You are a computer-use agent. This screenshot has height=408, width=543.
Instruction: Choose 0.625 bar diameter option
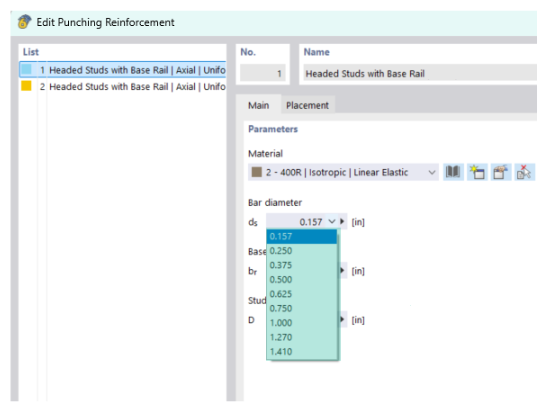click(x=302, y=294)
